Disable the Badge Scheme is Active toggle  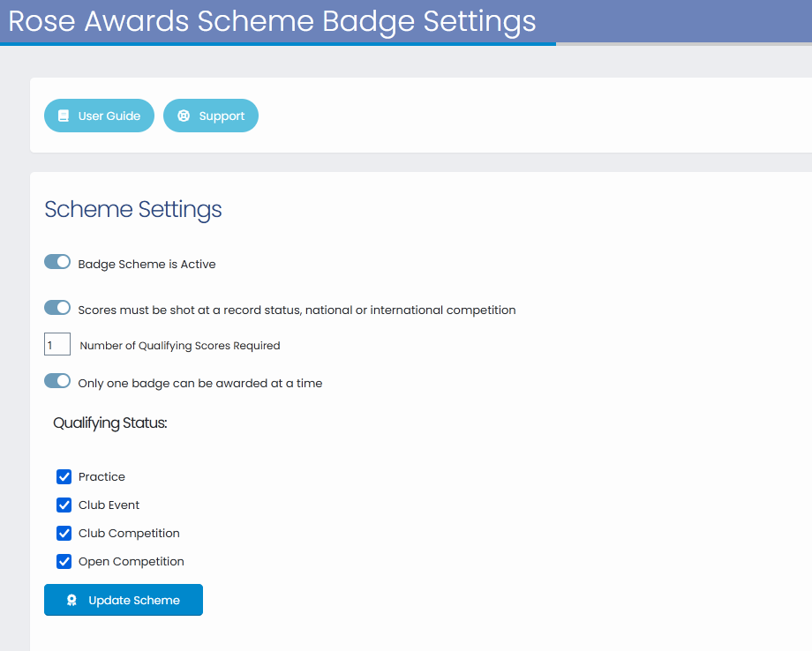pos(57,262)
